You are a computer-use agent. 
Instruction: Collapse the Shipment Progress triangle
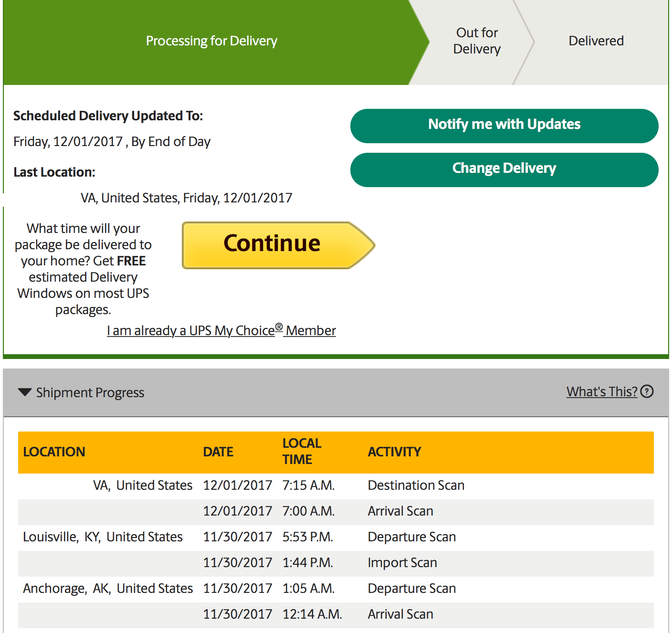coord(24,392)
